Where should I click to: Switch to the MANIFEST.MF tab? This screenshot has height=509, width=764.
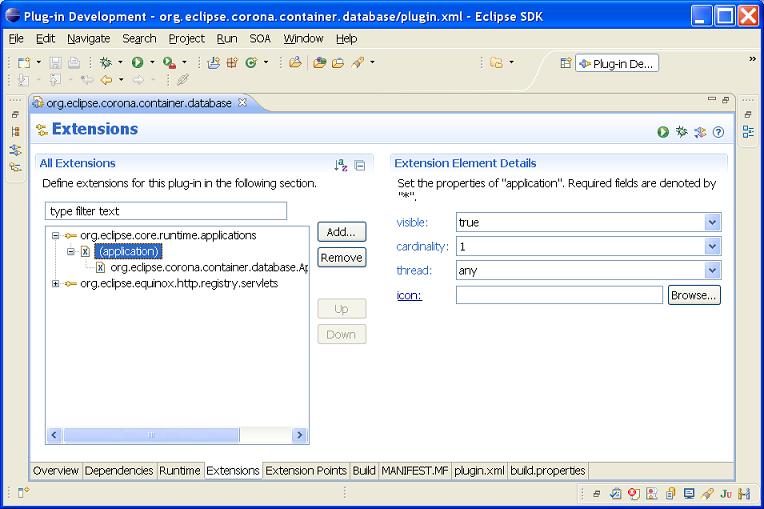[415, 471]
